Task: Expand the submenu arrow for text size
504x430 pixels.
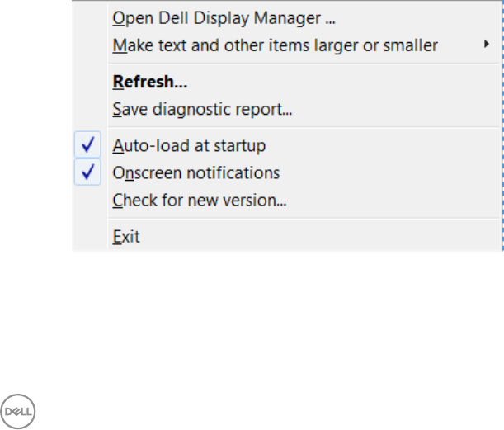Action: pos(487,45)
